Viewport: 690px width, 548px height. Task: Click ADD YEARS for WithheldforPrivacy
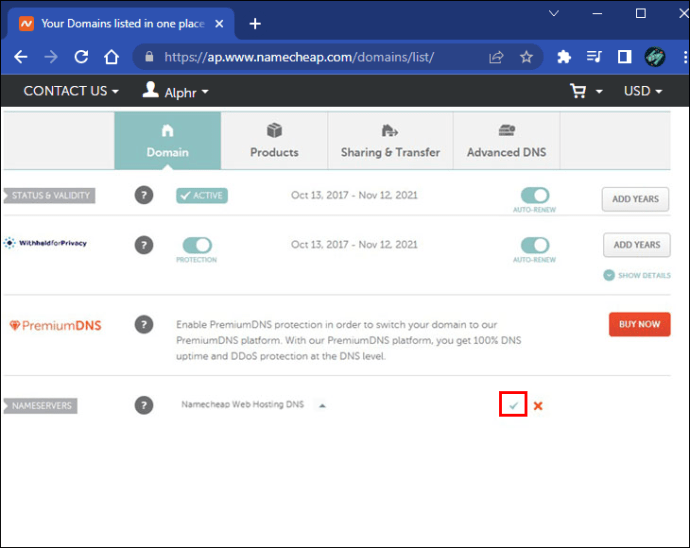click(637, 245)
